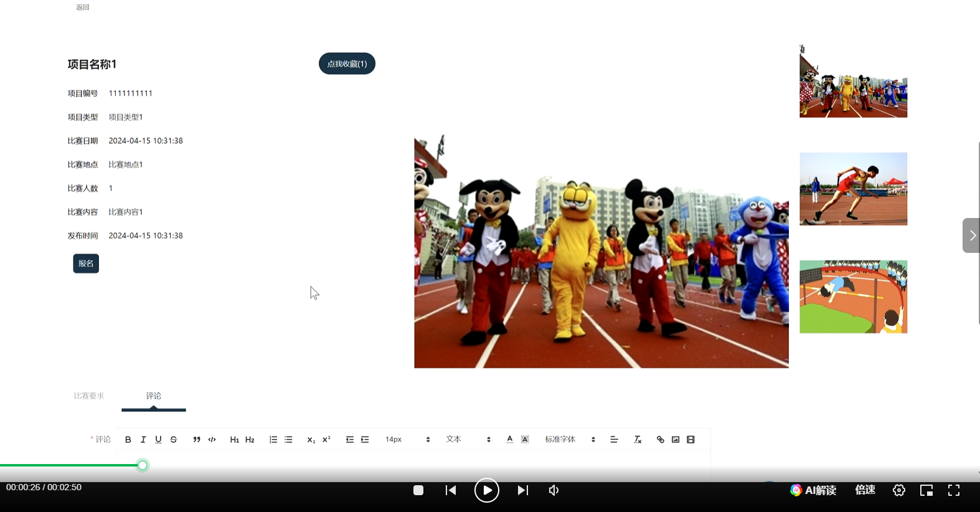Insert a hyperlink
The image size is (980, 512).
661,440
